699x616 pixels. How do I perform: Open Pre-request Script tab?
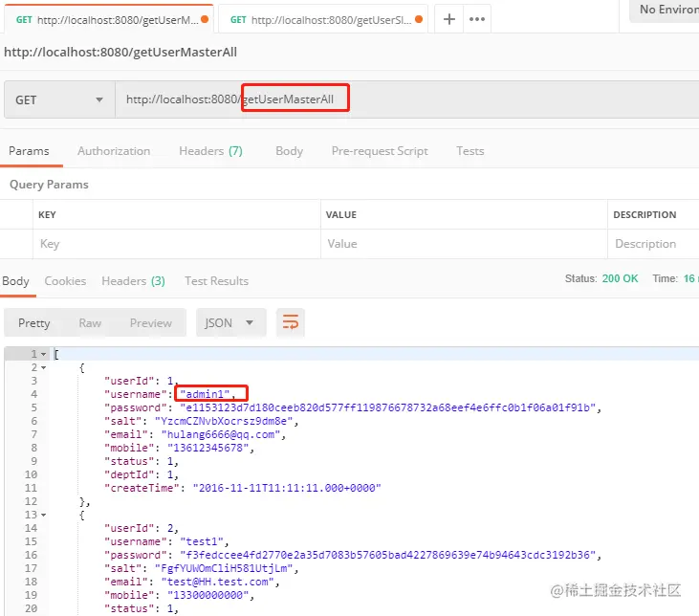tap(380, 151)
